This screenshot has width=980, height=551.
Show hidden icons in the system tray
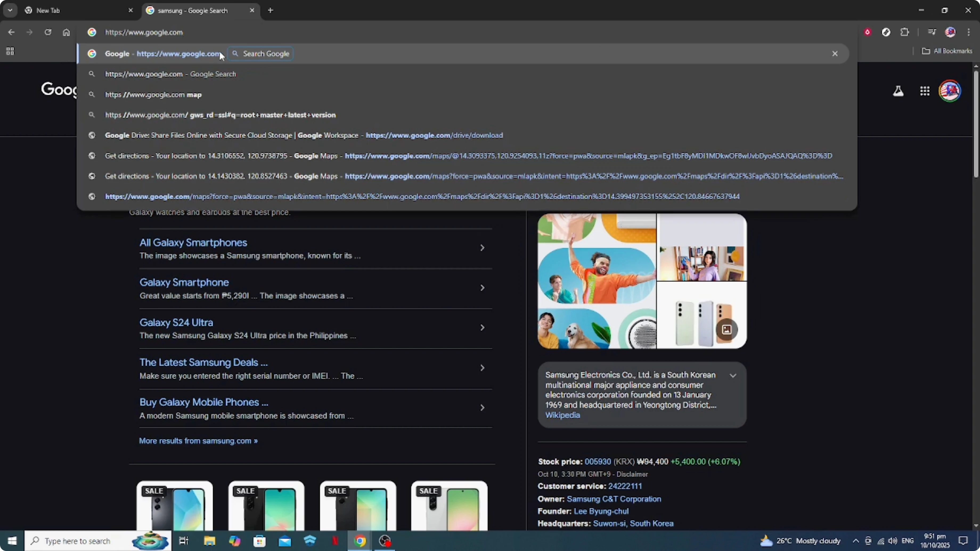[856, 541]
